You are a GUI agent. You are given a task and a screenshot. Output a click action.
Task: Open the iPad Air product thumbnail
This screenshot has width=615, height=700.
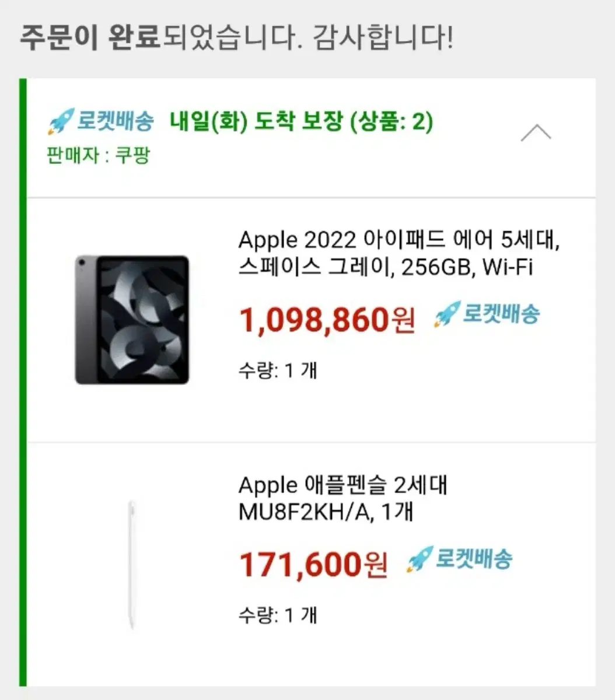pos(132,320)
